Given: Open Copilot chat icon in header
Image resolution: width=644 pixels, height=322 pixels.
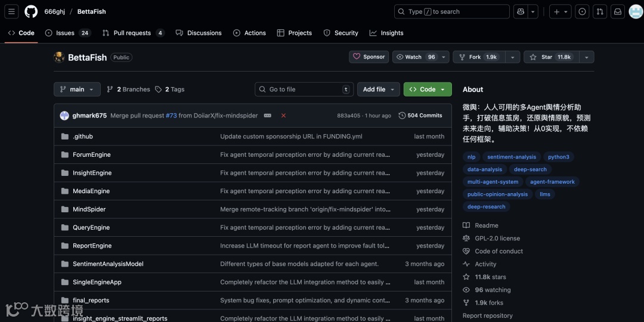Looking at the screenshot, I should coord(521,11).
